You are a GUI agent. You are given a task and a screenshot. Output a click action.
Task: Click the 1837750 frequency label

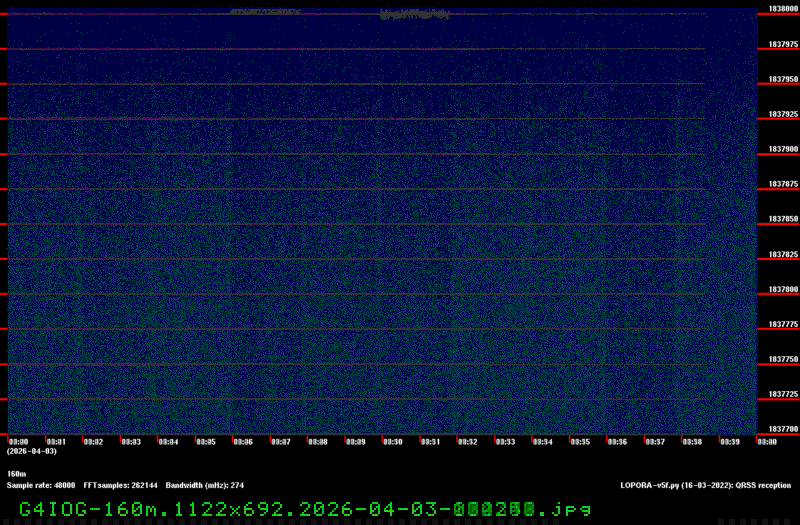(783, 359)
